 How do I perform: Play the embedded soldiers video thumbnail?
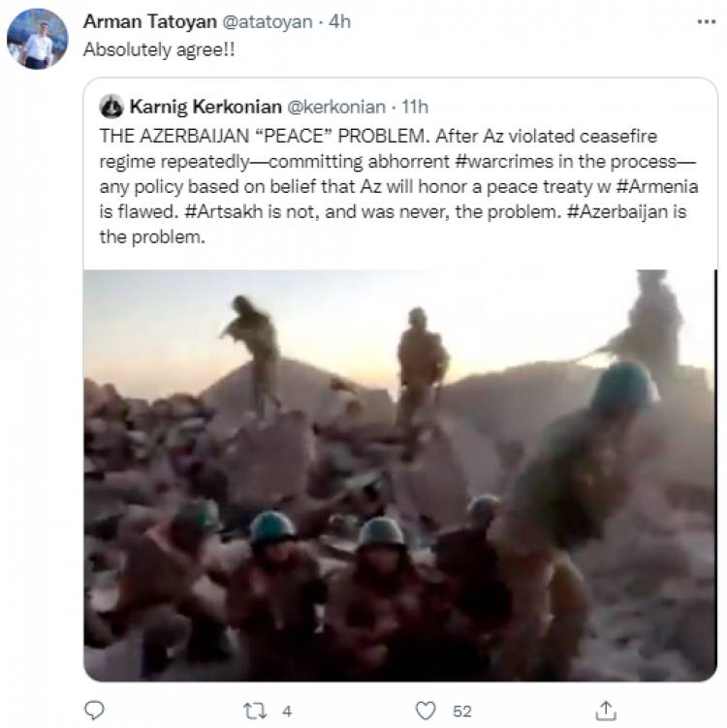pos(400,475)
